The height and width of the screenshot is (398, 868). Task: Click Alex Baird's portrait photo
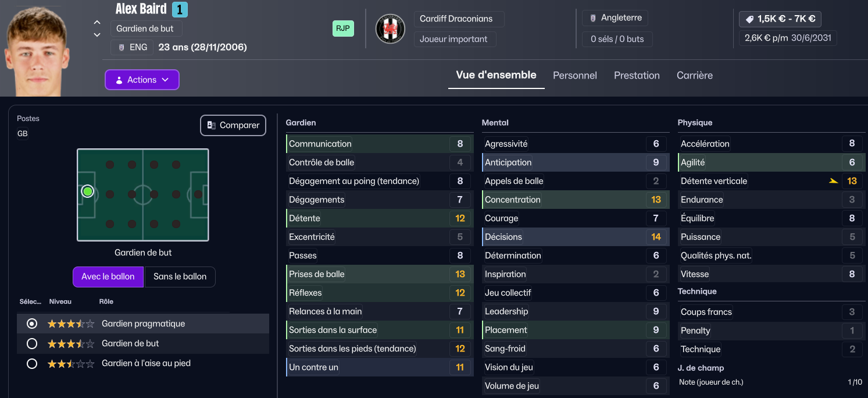click(37, 51)
